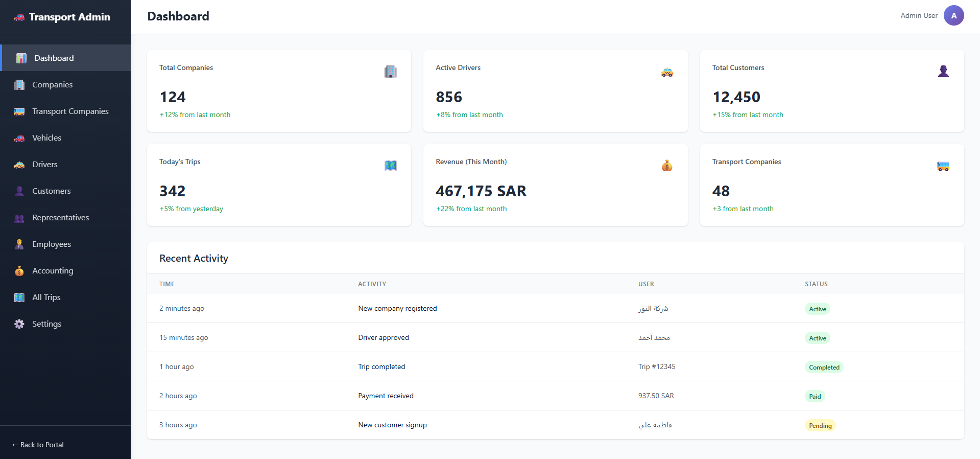Go to Transport Companies menu item

click(x=70, y=111)
